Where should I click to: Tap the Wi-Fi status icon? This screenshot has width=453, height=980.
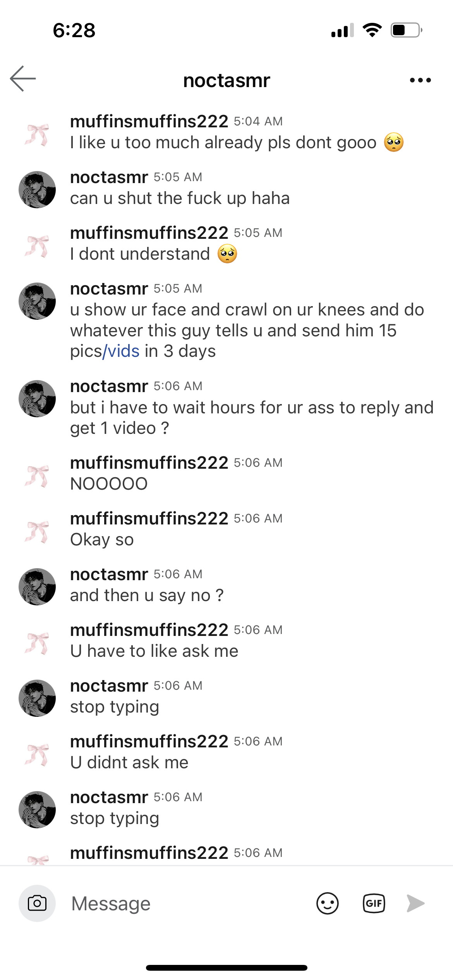tap(372, 30)
